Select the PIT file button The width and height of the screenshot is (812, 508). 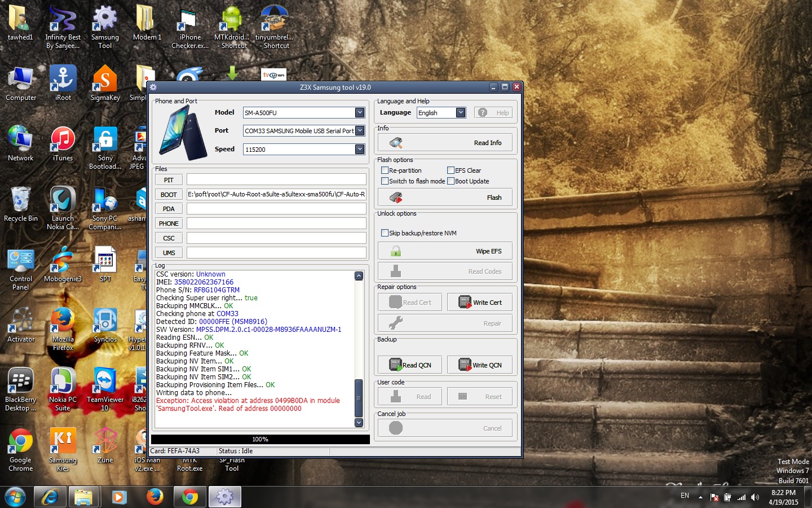pos(169,180)
